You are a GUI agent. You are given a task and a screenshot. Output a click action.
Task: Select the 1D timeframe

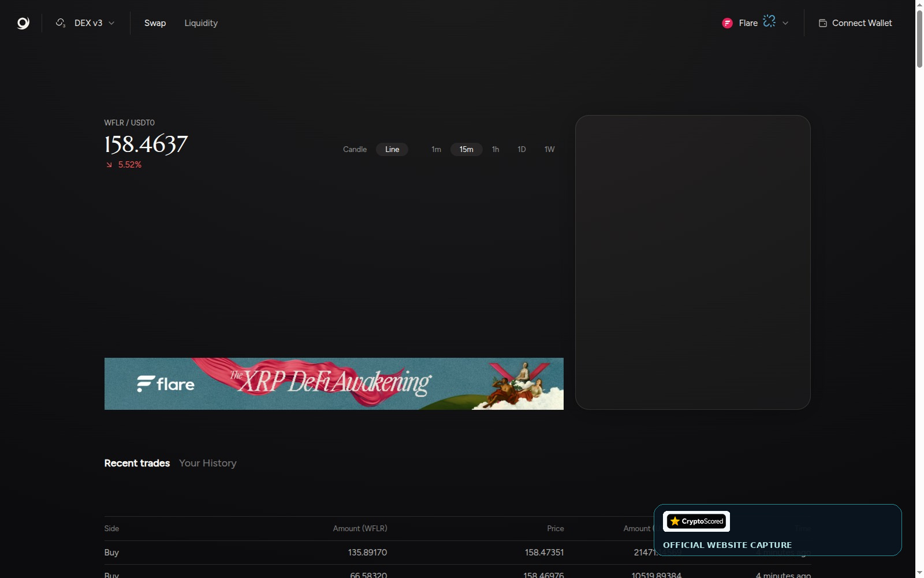point(521,149)
